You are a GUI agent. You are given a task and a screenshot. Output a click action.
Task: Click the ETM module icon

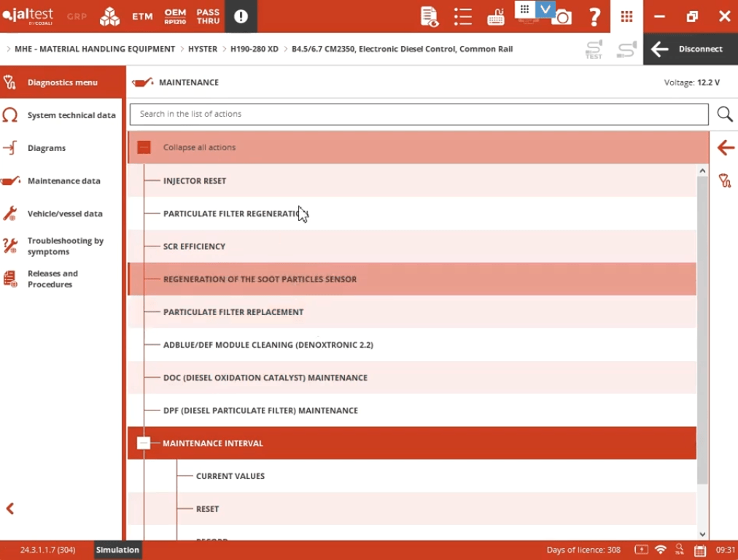(142, 16)
